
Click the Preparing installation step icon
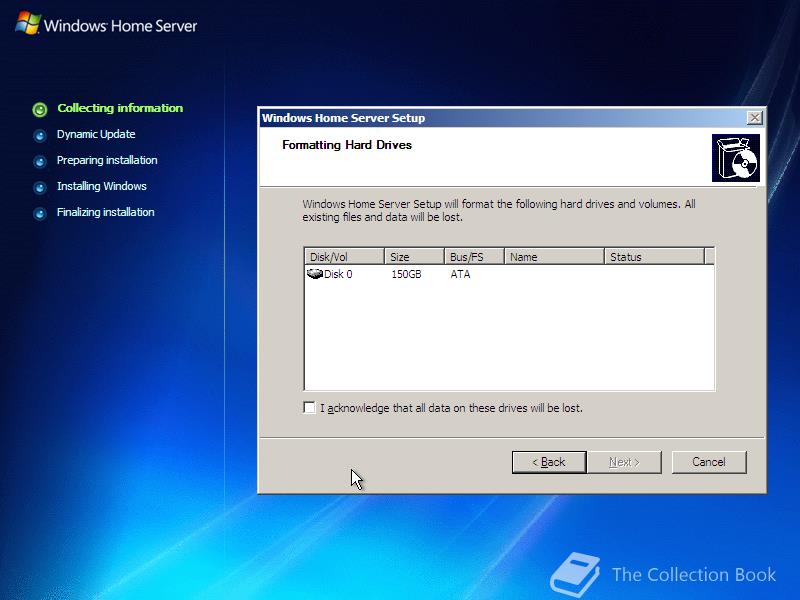click(40, 162)
